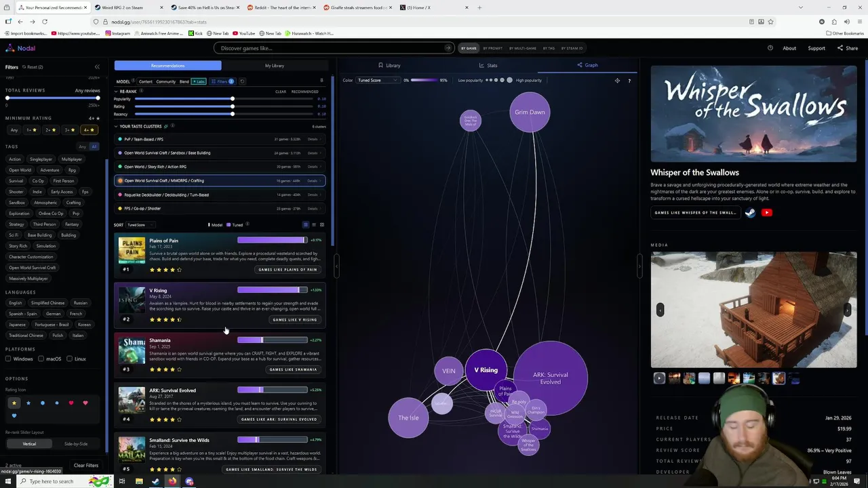This screenshot has width=868, height=488.
Task: Tick the Windows platform checkbox
Action: (x=9, y=359)
